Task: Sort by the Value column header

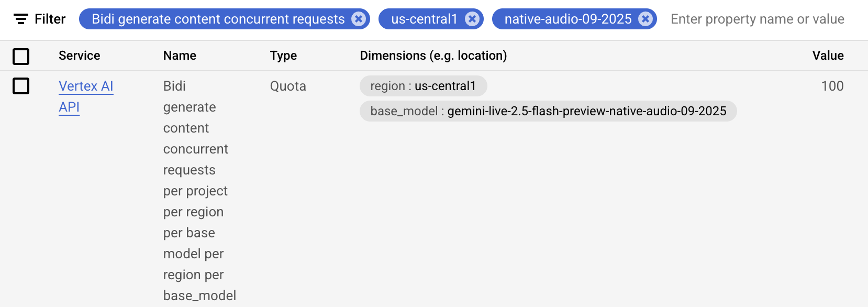Action: (x=828, y=56)
